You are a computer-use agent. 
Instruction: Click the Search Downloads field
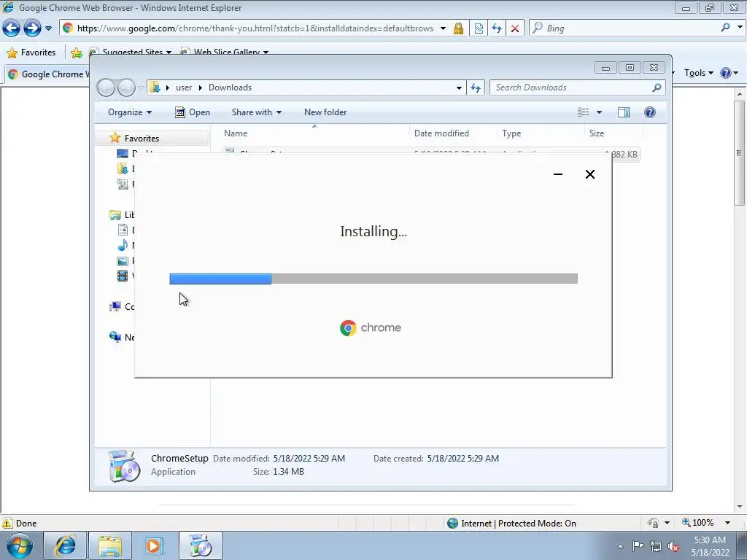tap(572, 87)
